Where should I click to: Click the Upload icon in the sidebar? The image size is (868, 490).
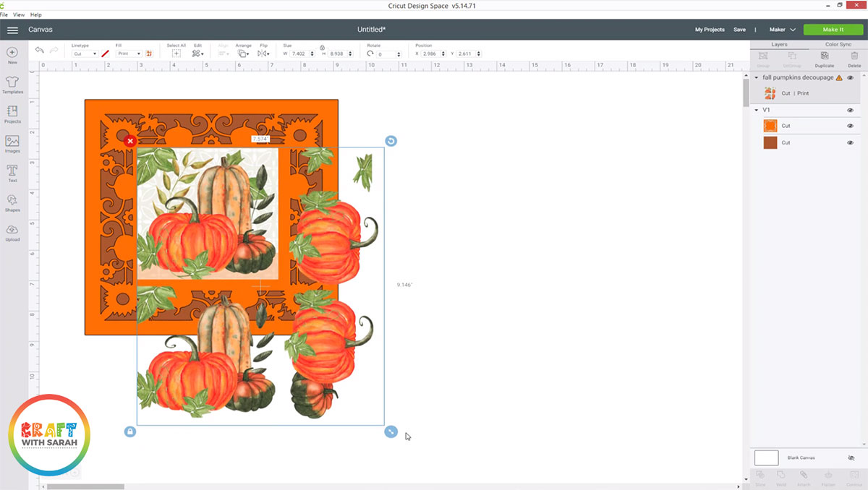tap(12, 233)
